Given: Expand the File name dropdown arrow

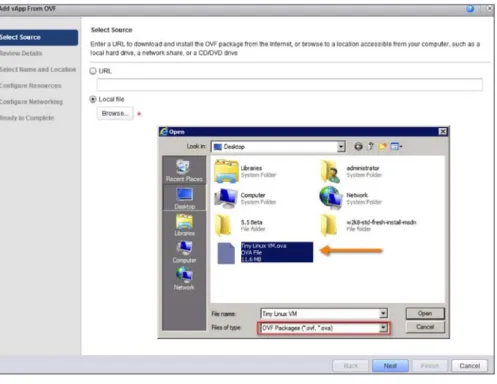Looking at the screenshot, I should pyautogui.click(x=383, y=313).
